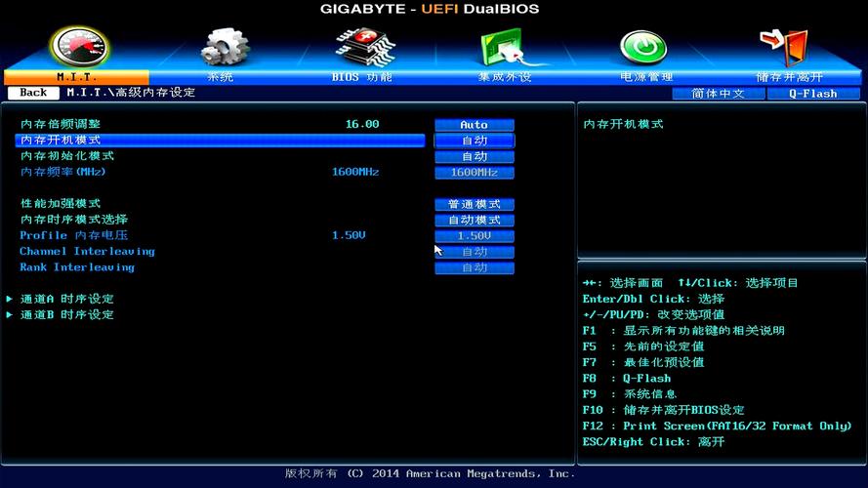The image size is (868, 488).
Task: Switch to the 系统 tab
Action: click(221, 77)
